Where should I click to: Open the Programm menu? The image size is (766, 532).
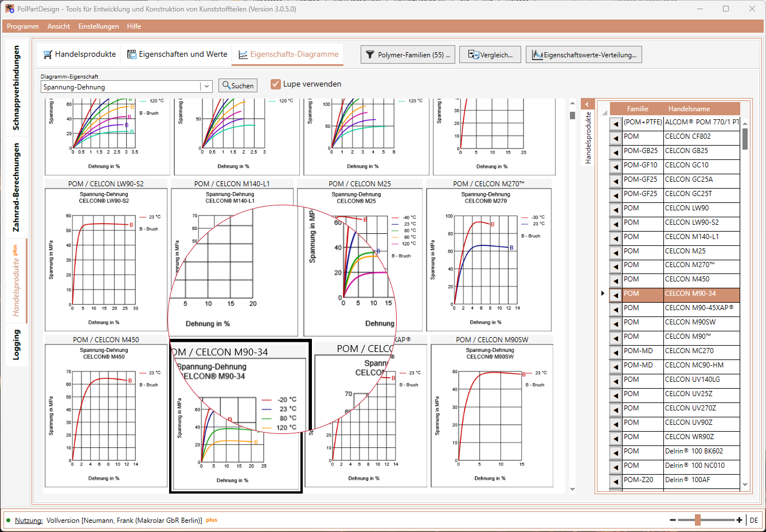coord(23,26)
